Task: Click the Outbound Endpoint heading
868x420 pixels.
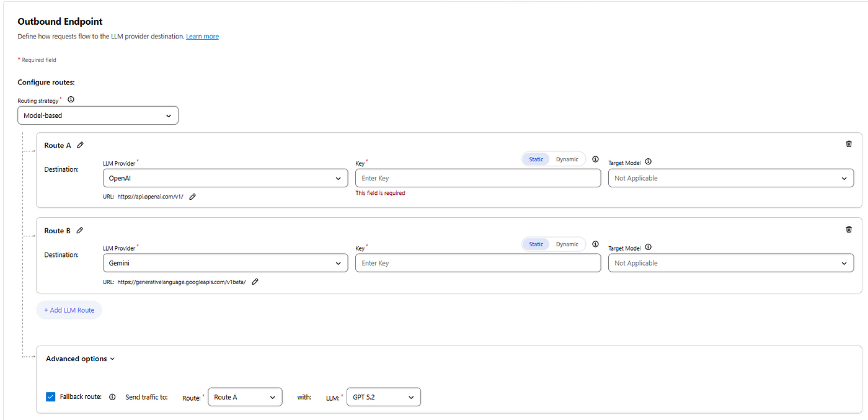Action: (60, 22)
